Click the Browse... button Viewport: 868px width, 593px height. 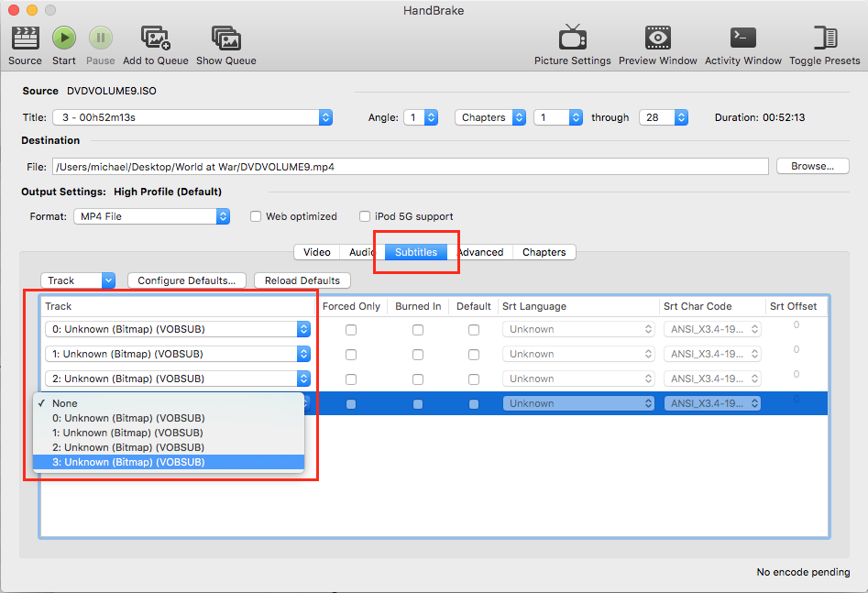(813, 166)
